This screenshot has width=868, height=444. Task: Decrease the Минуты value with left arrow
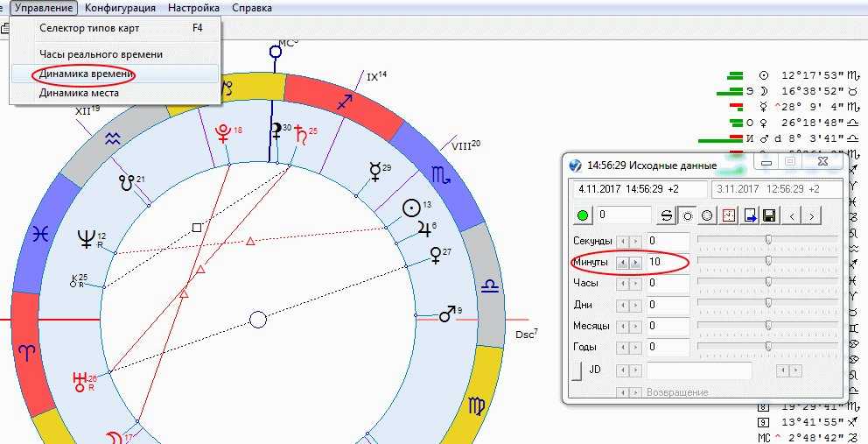point(623,262)
